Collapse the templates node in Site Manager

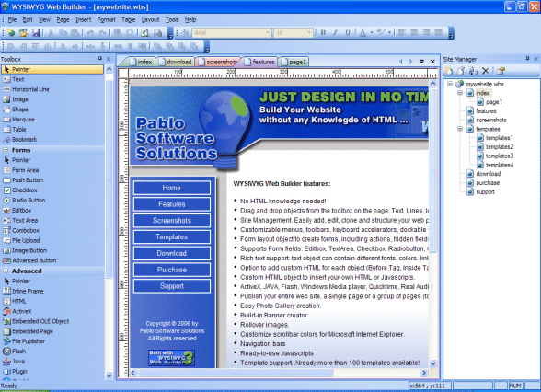(460, 129)
